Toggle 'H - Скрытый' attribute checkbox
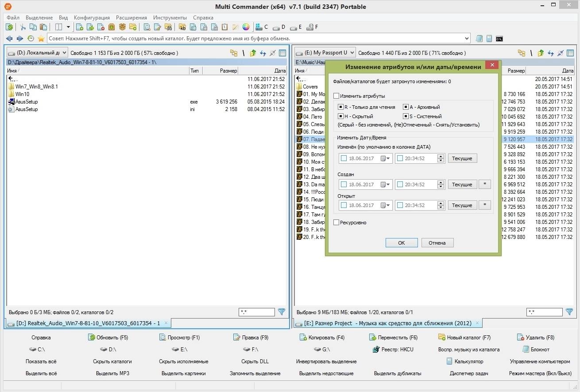Screen dimensions: 580x392 (340, 116)
